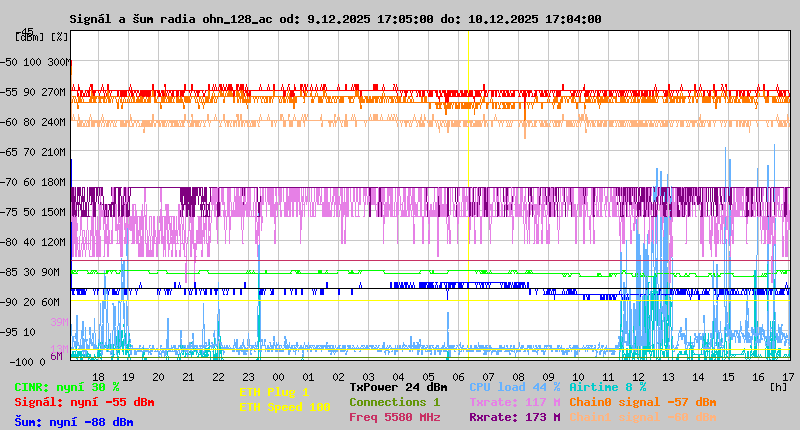Click the purple '6M' rate label

(57, 356)
